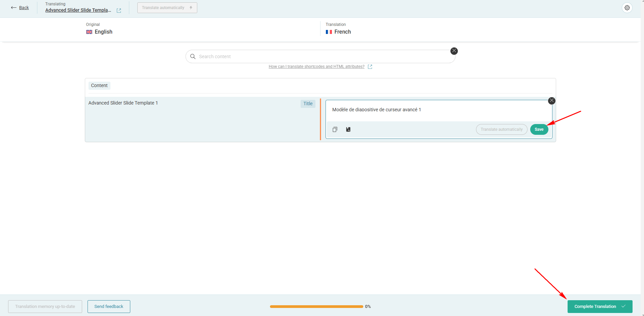Viewport: 644px width, 316px height.
Task: Select the Content tab label
Action: (x=99, y=85)
